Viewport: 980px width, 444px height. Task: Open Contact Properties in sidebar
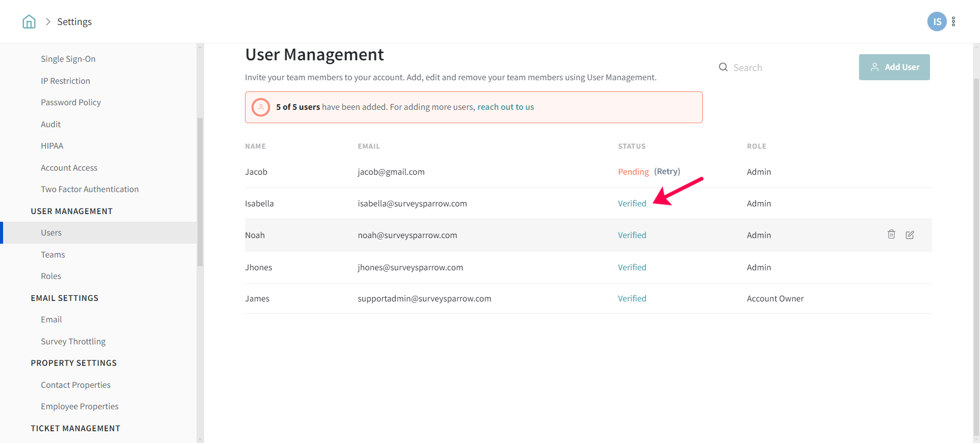76,385
